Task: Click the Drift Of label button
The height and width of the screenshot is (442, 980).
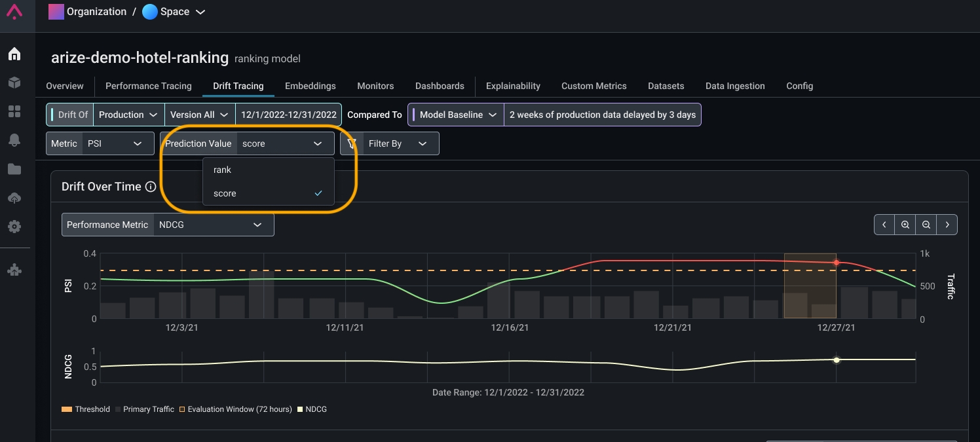Action: click(70, 115)
